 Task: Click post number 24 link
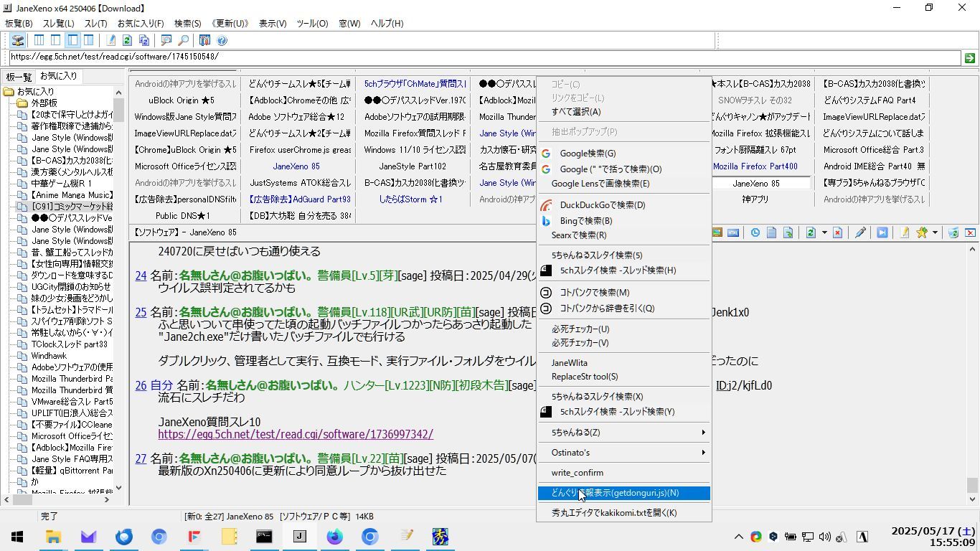[141, 275]
